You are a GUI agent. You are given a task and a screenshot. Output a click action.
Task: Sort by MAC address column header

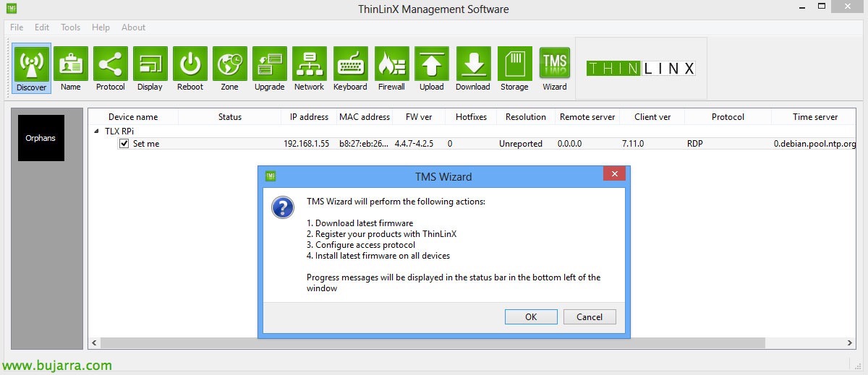point(365,117)
